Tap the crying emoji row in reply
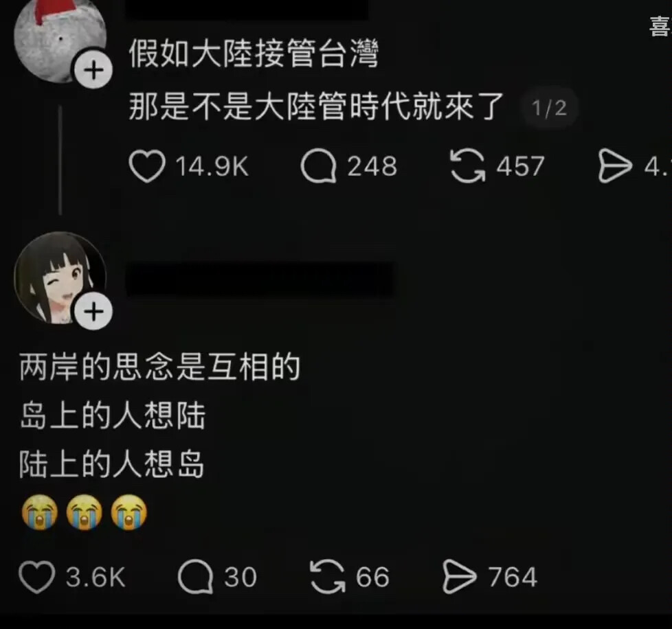The image size is (672, 629). (x=85, y=512)
